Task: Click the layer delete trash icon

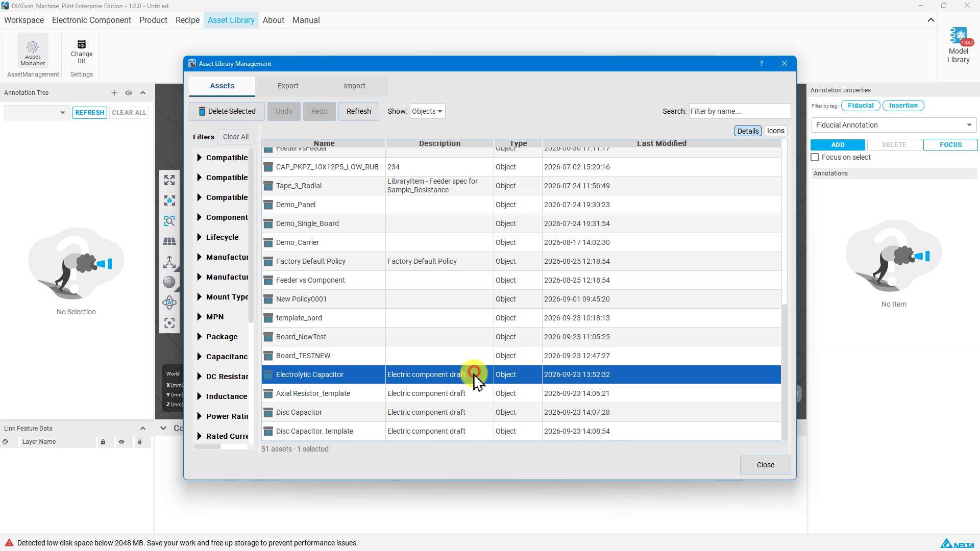Action: (140, 442)
